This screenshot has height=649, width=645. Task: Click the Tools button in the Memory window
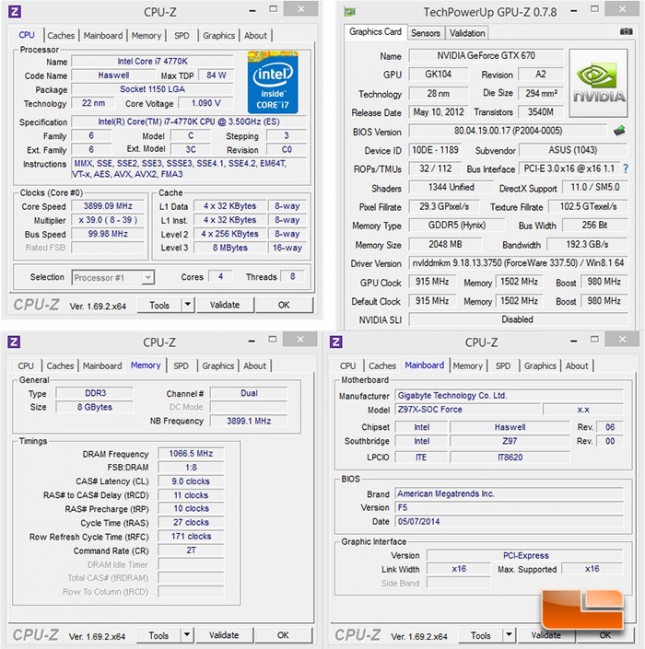pyautogui.click(x=159, y=635)
